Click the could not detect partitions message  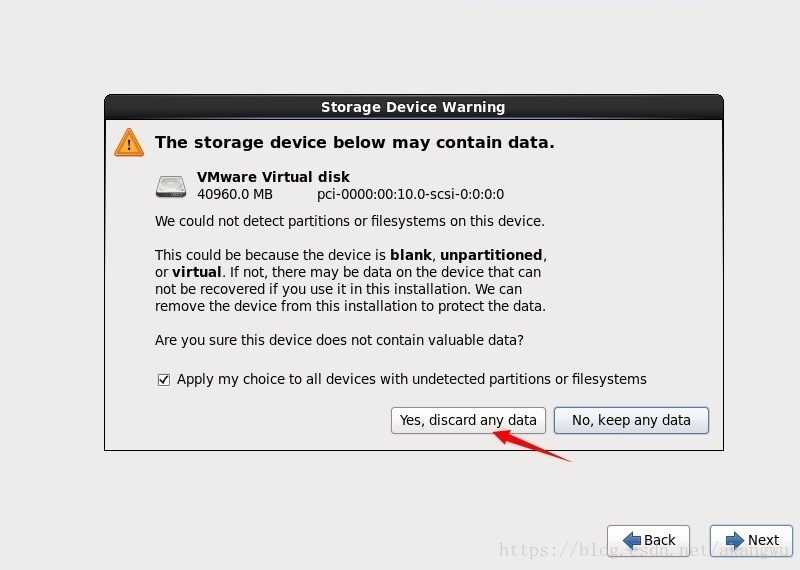coord(350,221)
